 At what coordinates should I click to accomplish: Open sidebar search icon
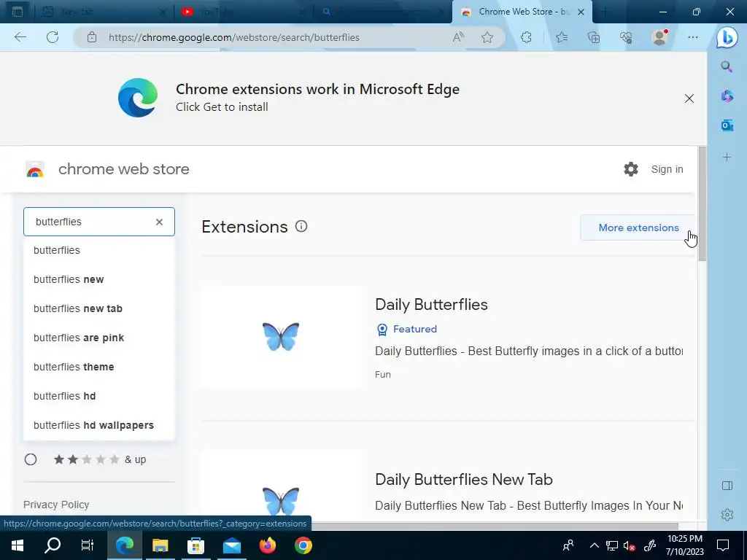click(727, 66)
